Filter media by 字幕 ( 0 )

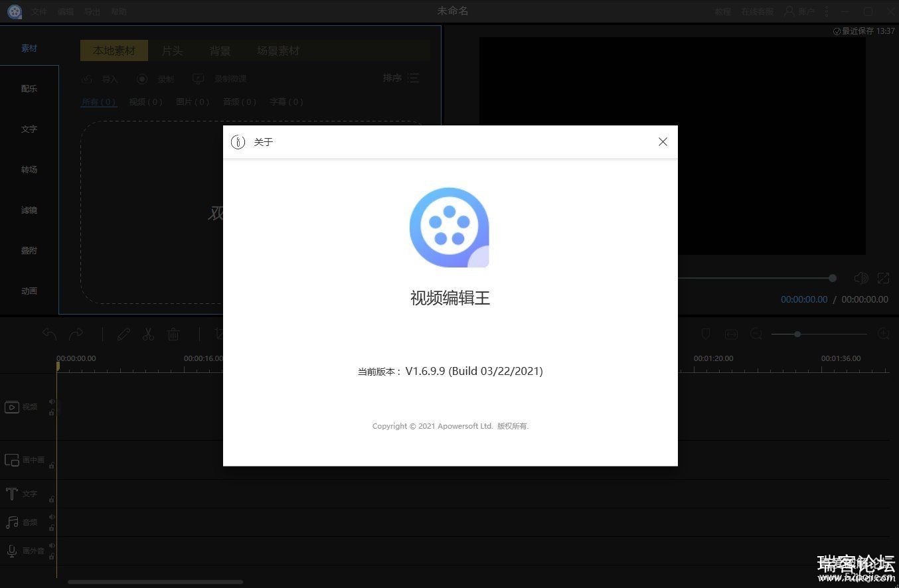(x=286, y=102)
